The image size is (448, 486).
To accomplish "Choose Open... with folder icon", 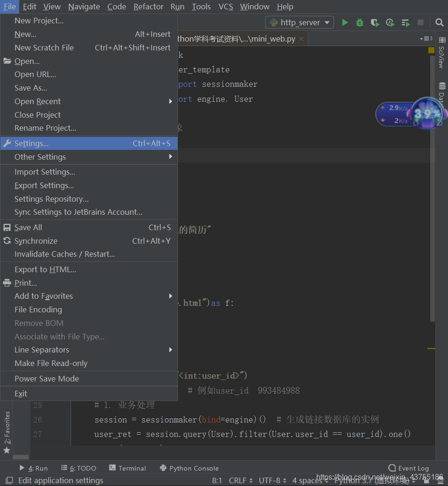I will point(89,61).
